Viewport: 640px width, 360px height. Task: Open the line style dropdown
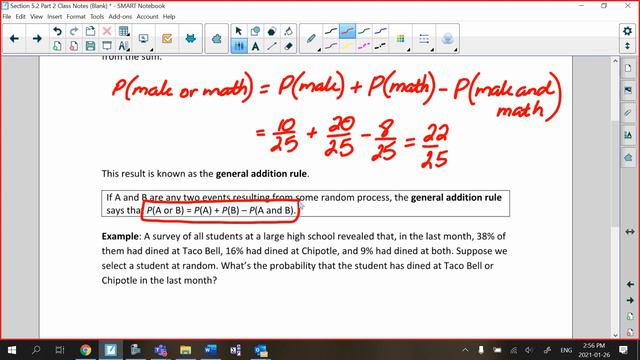tap(424, 39)
